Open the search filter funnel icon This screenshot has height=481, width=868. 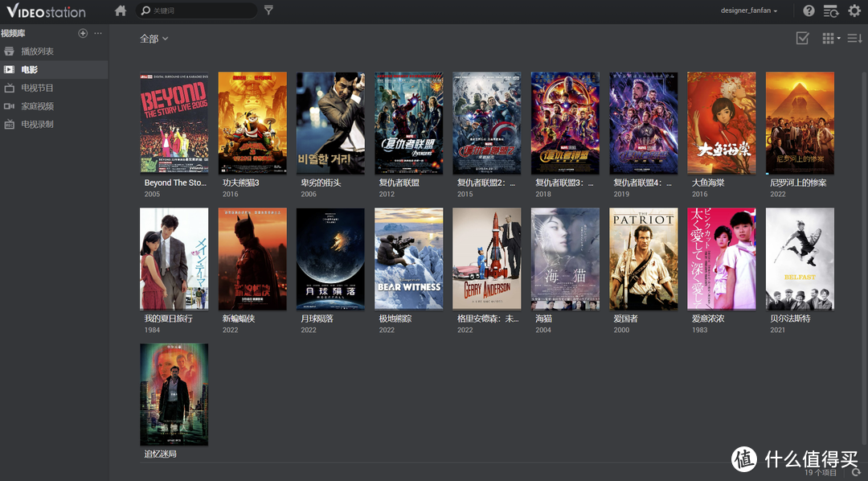click(268, 10)
